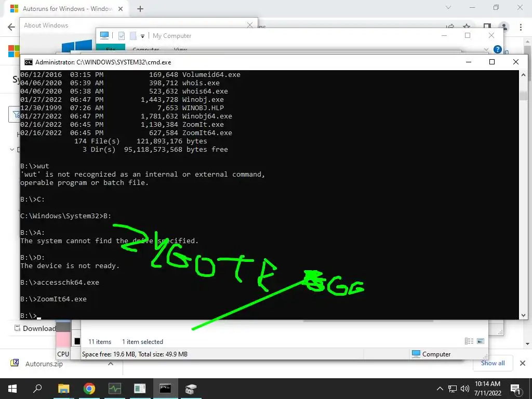
Task: Toggle Chrome side panel icon
Action: click(487, 26)
